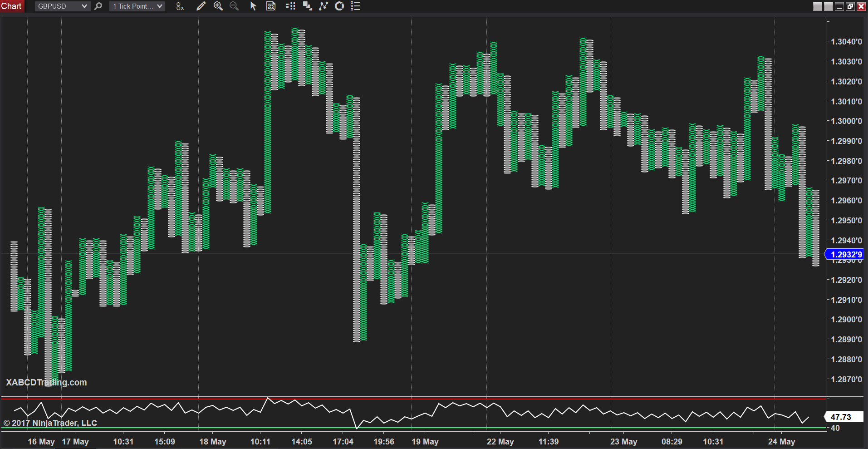Click the 1.3030'0 price axis label
This screenshot has width=868, height=449.
point(847,62)
